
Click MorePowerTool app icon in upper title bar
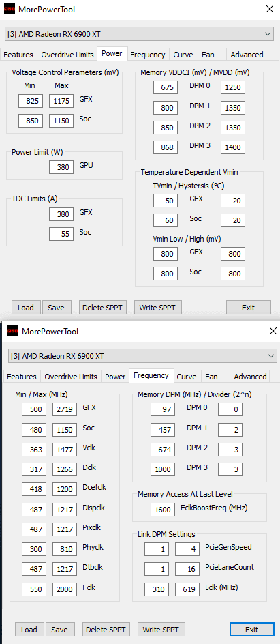pyautogui.click(x=10, y=9)
